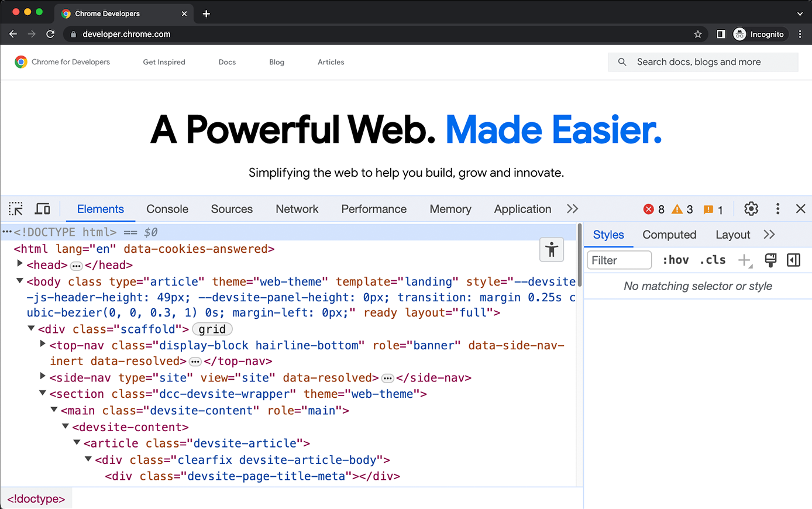
Task: Select the Computed sidebar tab
Action: point(669,235)
